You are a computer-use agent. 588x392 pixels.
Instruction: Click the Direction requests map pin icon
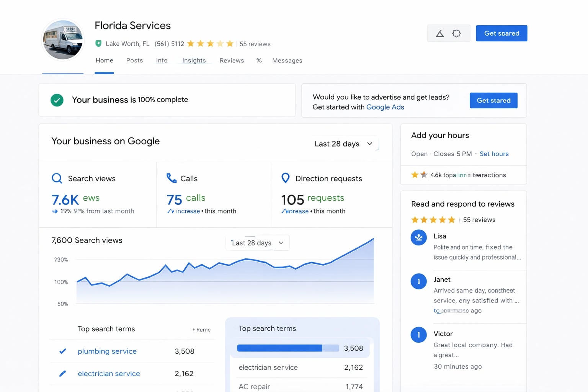click(285, 178)
